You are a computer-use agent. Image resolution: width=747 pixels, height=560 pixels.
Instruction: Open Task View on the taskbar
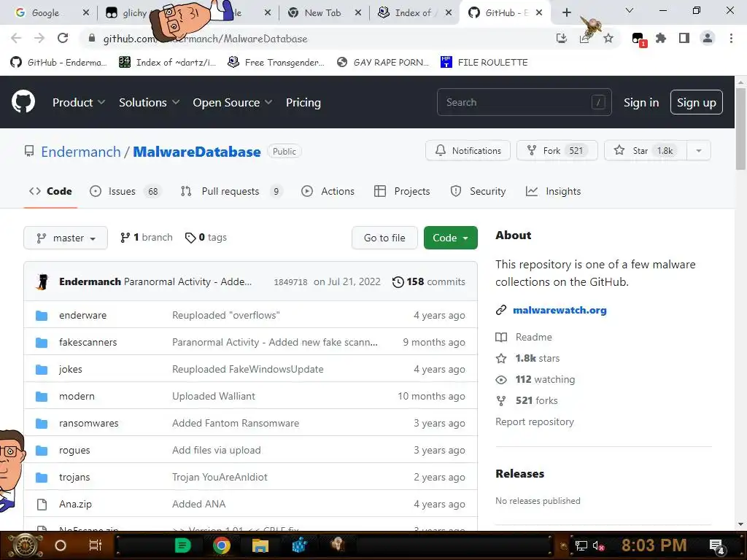(x=96, y=545)
